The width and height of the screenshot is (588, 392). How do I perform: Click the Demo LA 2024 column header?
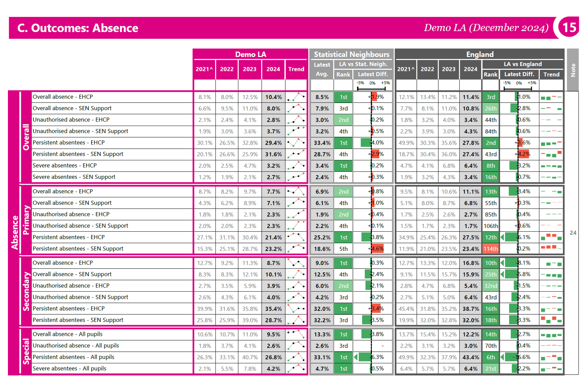pyautogui.click(x=273, y=69)
